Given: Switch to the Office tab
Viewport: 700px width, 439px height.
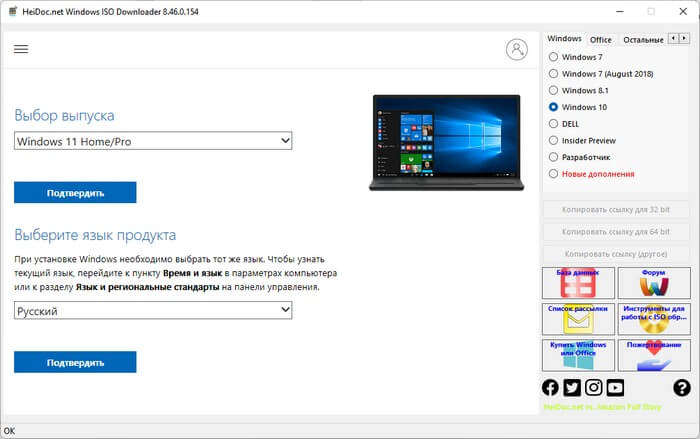Looking at the screenshot, I should coord(601,40).
